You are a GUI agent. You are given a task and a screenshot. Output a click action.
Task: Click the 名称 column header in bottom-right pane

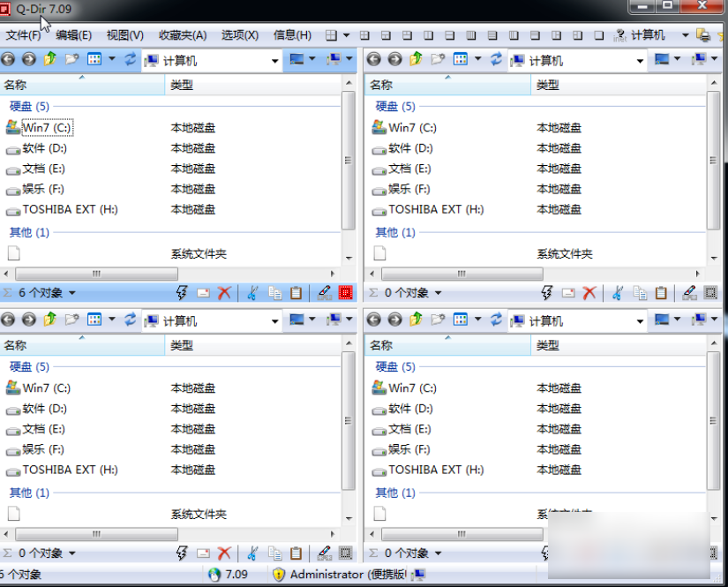[381, 345]
